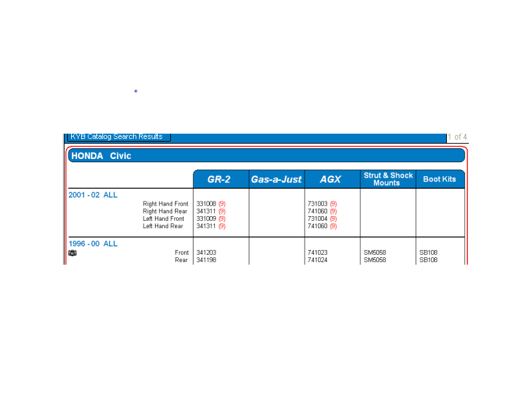
Task: Click AGX part number 741023
Action: coord(317,253)
